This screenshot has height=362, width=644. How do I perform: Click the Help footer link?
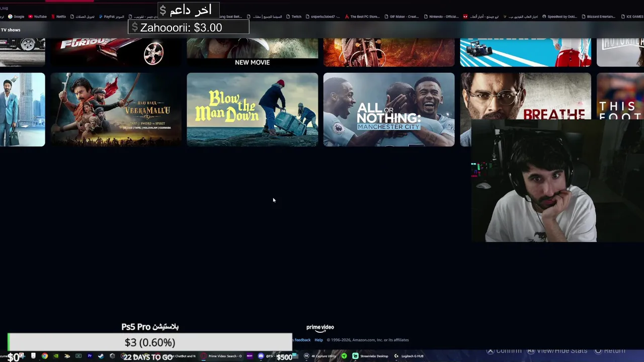click(318, 340)
